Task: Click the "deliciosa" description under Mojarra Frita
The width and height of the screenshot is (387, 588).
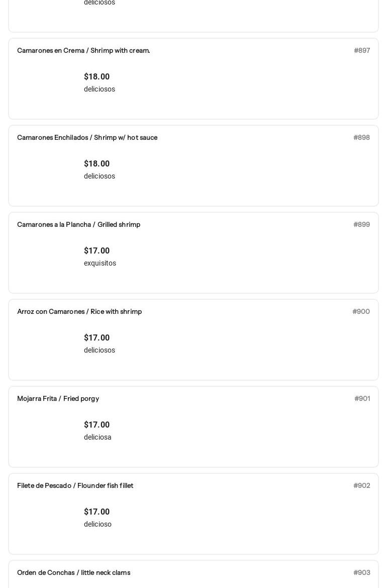Action: (x=98, y=438)
